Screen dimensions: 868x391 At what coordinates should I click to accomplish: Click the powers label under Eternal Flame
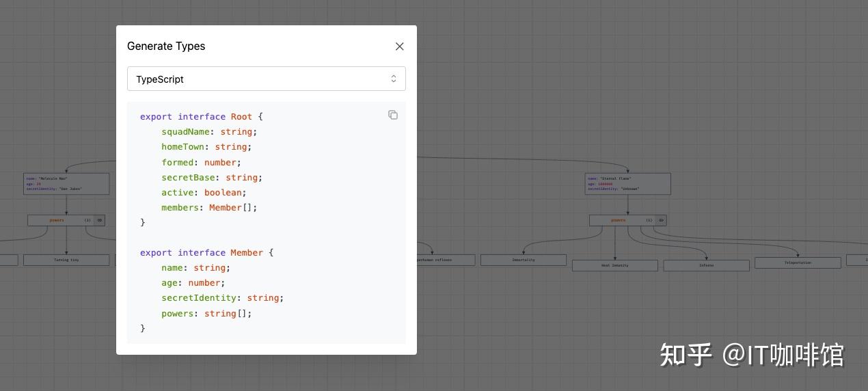click(x=618, y=220)
